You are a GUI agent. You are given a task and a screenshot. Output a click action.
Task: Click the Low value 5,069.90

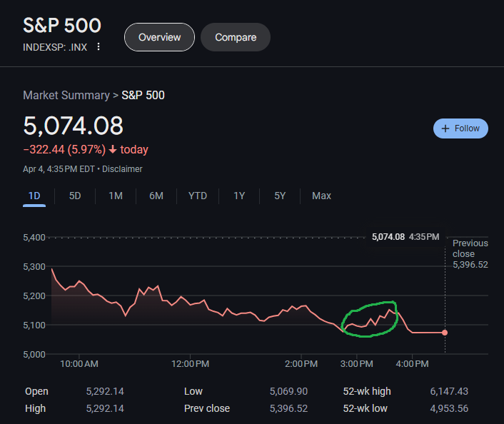tap(288, 391)
